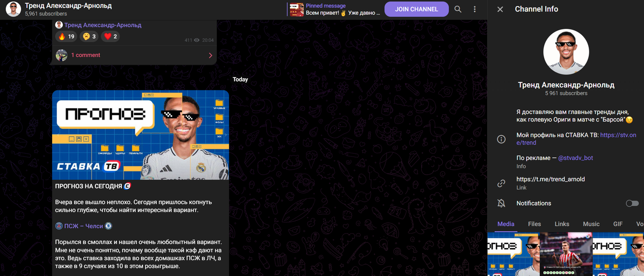View the large profile photo in Channel Info
This screenshot has width=644, height=276.
click(x=566, y=51)
